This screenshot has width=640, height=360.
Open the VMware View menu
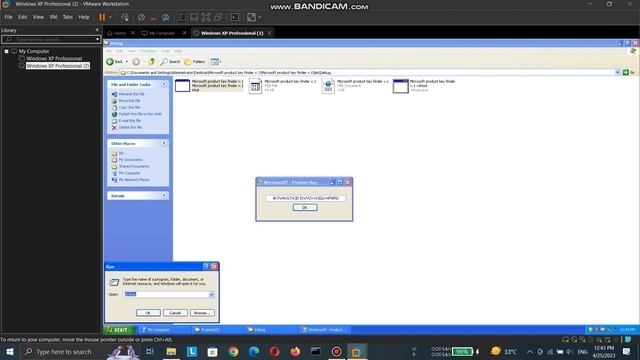point(38,17)
